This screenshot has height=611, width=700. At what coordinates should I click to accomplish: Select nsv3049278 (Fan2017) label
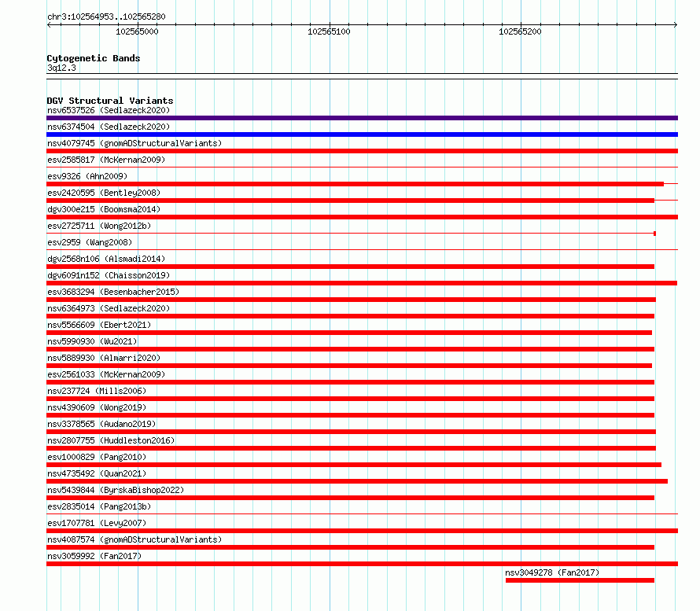pyautogui.click(x=552, y=572)
